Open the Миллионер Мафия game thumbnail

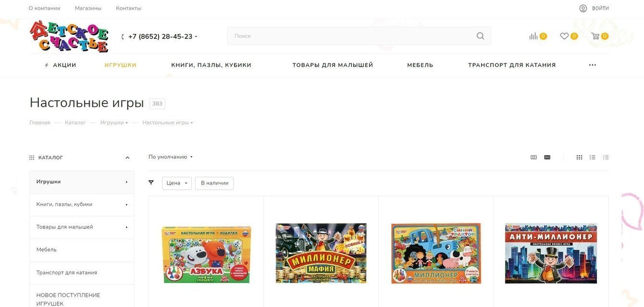(x=321, y=253)
